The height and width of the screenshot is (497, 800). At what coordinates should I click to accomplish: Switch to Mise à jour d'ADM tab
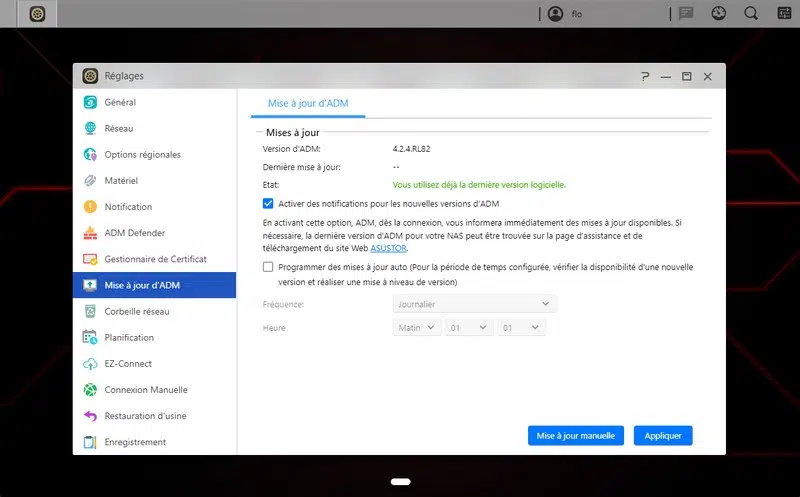(308, 103)
